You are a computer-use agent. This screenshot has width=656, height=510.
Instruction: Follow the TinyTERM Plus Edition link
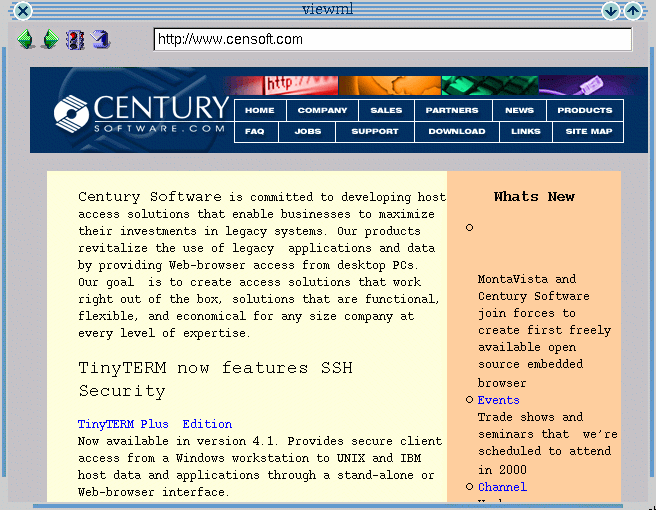tap(155, 424)
